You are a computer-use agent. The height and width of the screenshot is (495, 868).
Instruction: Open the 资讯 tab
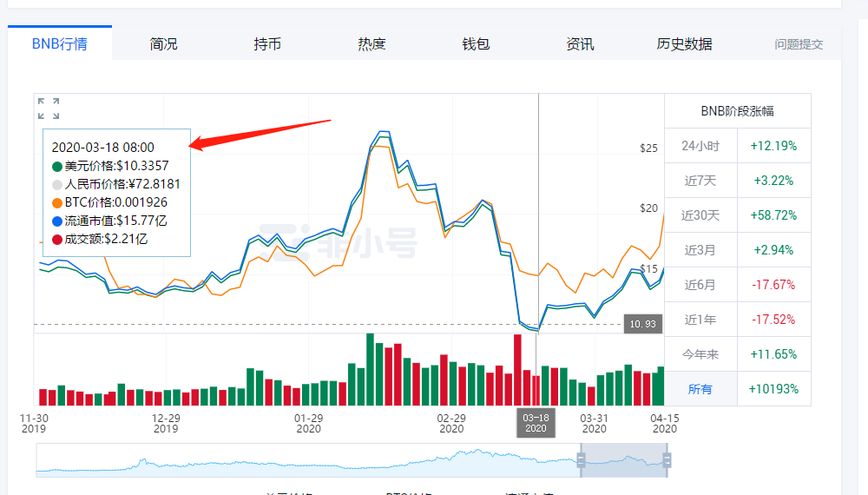tap(580, 43)
